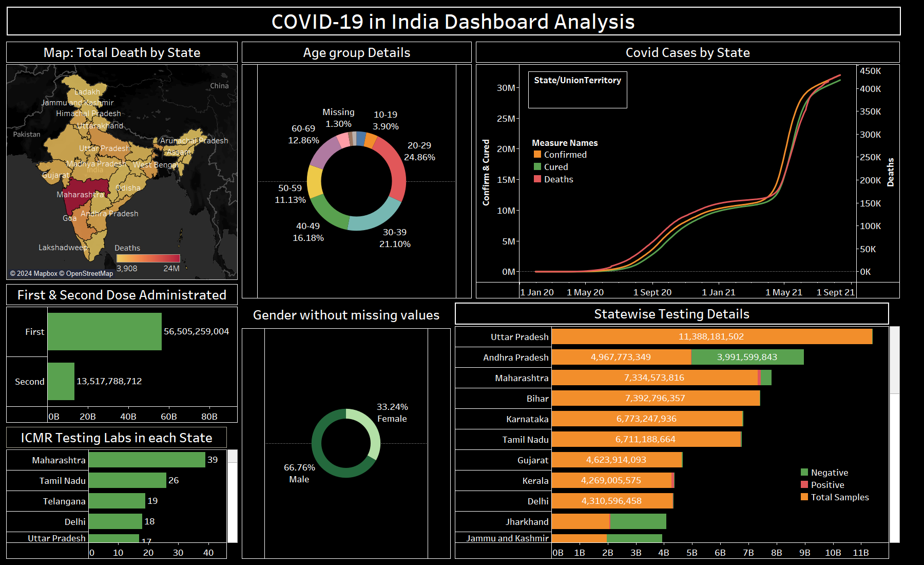Select the 50-59 age group donut segment
Viewport: 924px width, 565px height.
point(314,181)
